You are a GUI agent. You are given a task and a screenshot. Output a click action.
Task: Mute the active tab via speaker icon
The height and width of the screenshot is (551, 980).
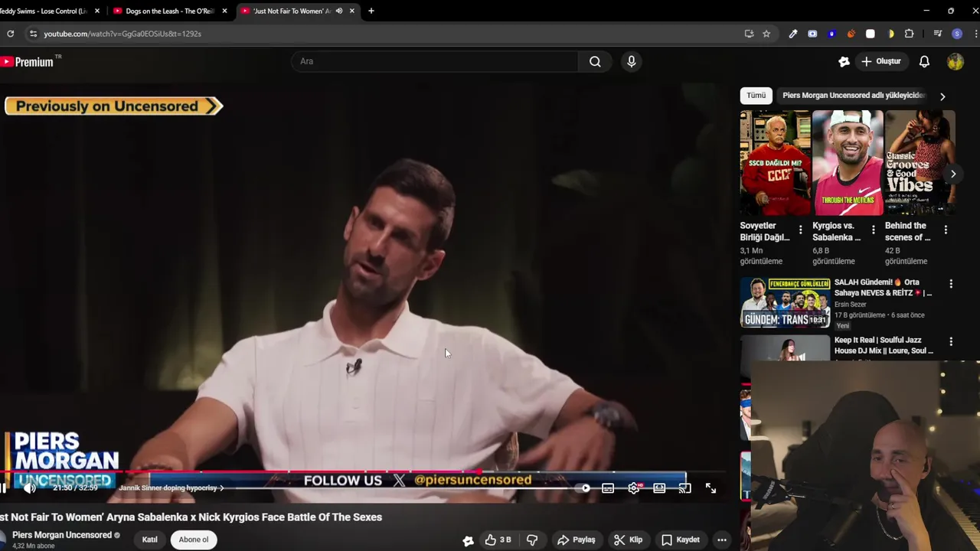pyautogui.click(x=339, y=11)
